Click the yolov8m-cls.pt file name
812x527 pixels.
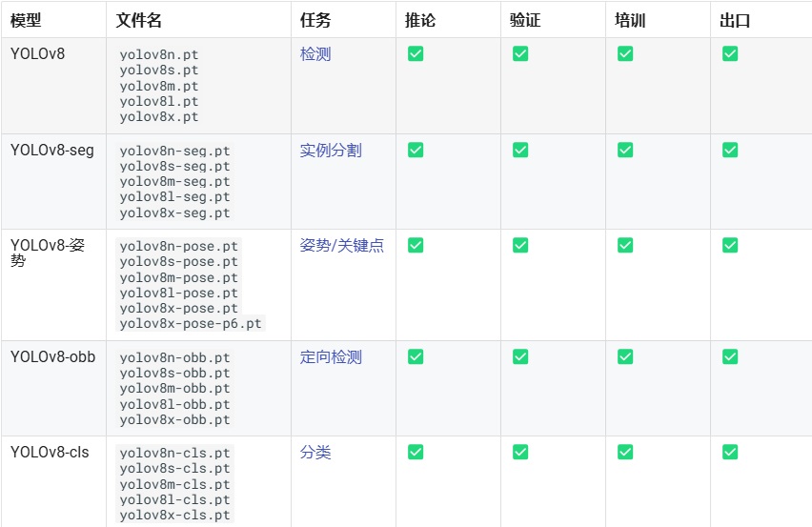[174, 484]
